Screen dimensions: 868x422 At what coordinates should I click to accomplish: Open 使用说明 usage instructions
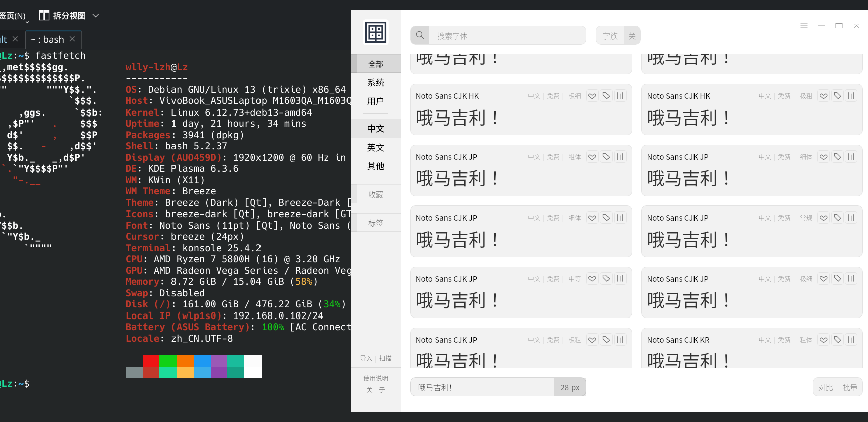tap(376, 378)
